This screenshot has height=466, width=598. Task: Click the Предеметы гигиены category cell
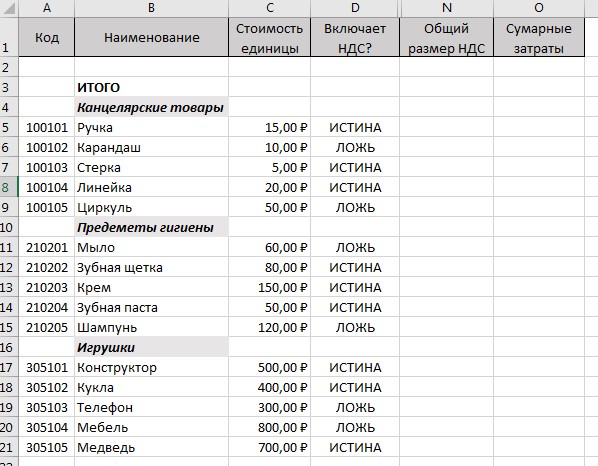click(x=151, y=227)
